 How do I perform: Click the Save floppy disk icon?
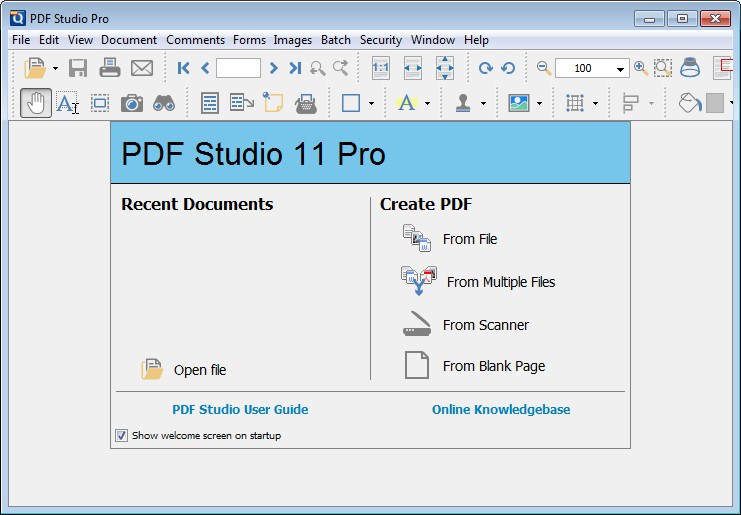click(x=78, y=68)
